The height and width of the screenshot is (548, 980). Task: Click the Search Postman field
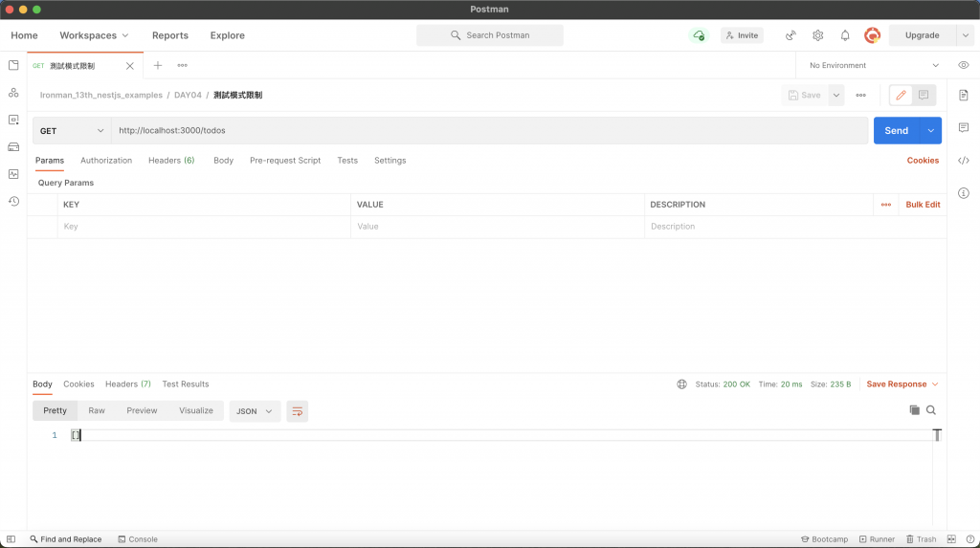pyautogui.click(x=489, y=35)
